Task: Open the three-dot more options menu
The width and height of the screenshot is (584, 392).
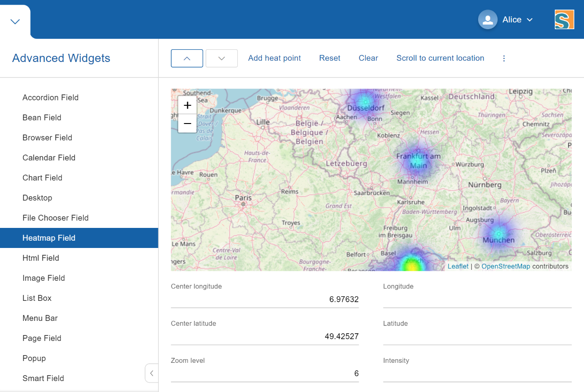Action: (504, 58)
